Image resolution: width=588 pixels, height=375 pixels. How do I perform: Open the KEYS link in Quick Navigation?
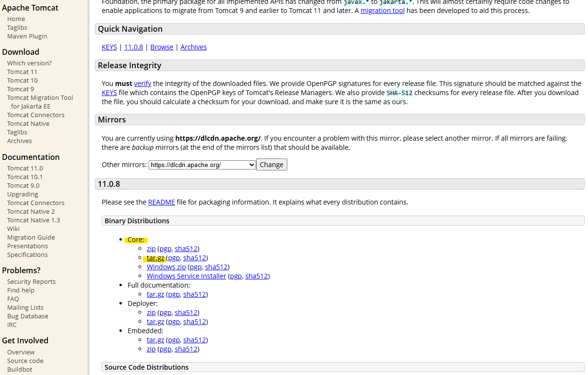109,47
